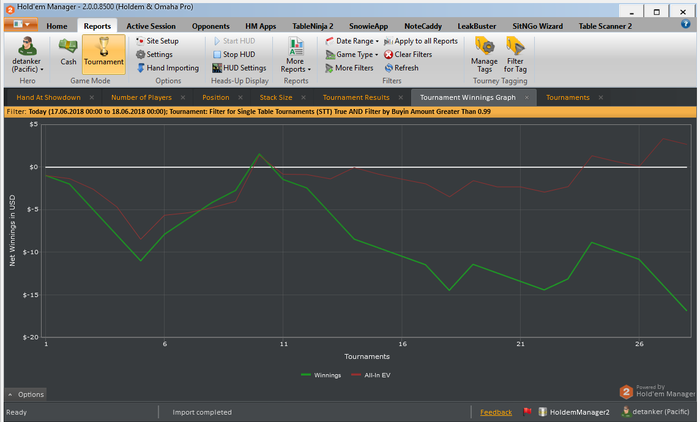Go to the Home ribbon tab
The image size is (700, 422).
pyautogui.click(x=57, y=26)
